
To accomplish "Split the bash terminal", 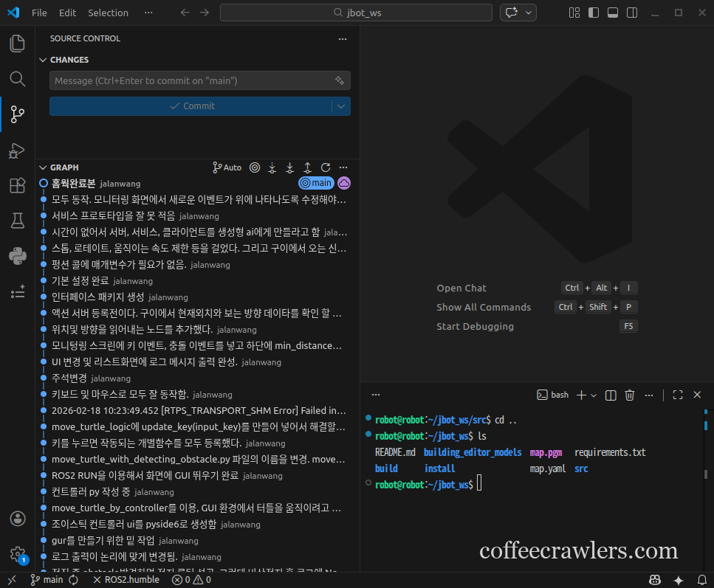I will click(611, 395).
